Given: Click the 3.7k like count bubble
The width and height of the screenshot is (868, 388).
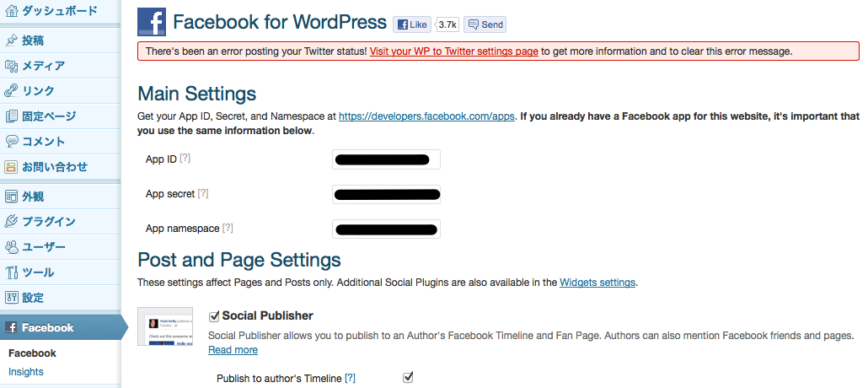Looking at the screenshot, I should pyautogui.click(x=447, y=24).
